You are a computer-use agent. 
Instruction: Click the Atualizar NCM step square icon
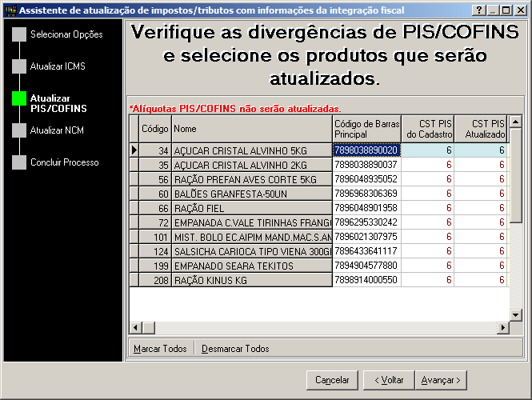pos(19,130)
